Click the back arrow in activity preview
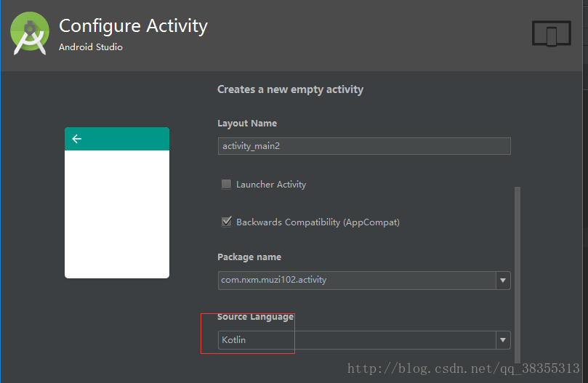588x383 pixels. click(x=77, y=139)
